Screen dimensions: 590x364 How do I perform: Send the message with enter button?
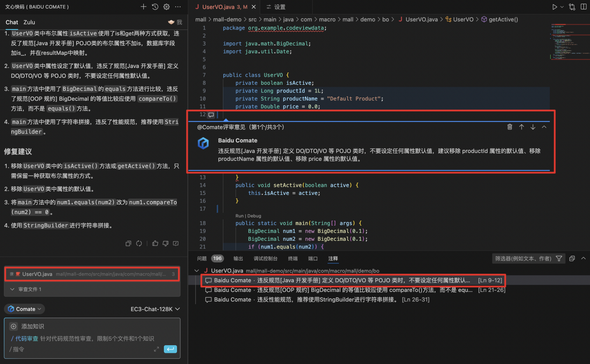(x=170, y=349)
